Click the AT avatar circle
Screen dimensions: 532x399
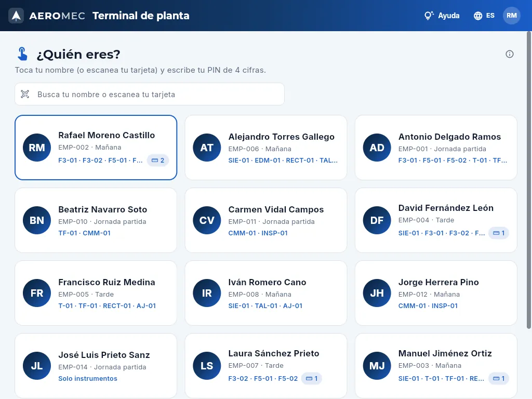207,148
